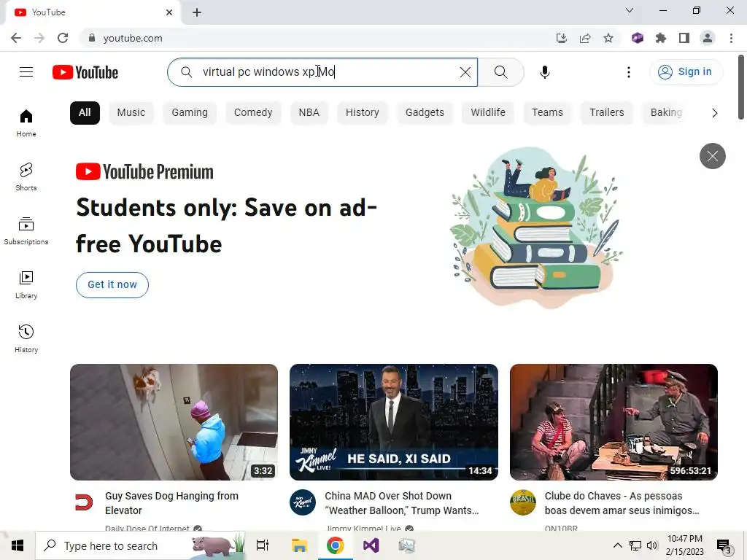This screenshot has height=560, width=747.
Task: Select the Wildlife filter chip
Action: [x=488, y=113]
